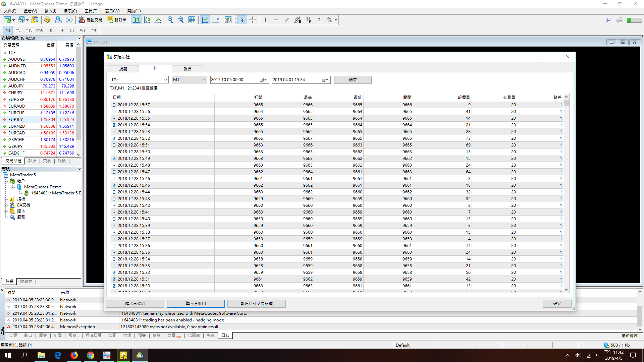
Task: Toggle the chart shift icon
Action: point(215,20)
